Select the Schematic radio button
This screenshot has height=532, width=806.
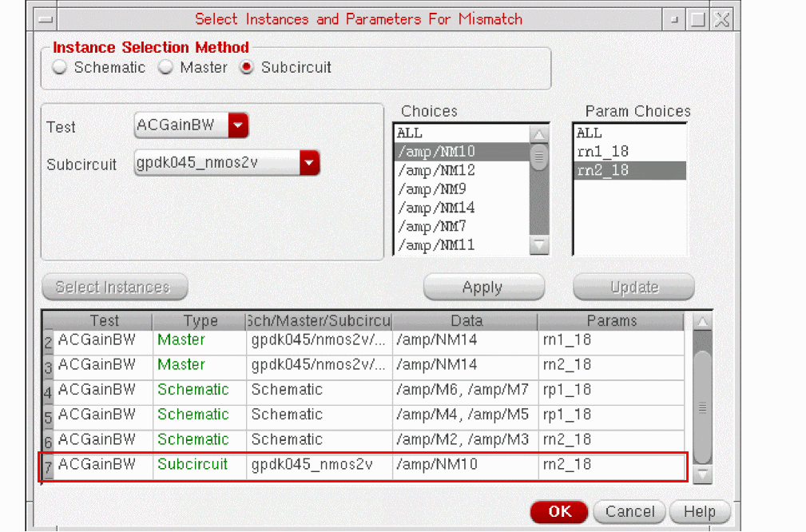(60, 68)
